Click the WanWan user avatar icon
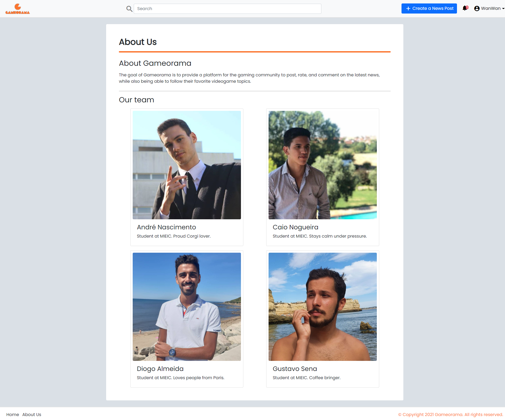The height and width of the screenshot is (420, 505). coord(477,8)
